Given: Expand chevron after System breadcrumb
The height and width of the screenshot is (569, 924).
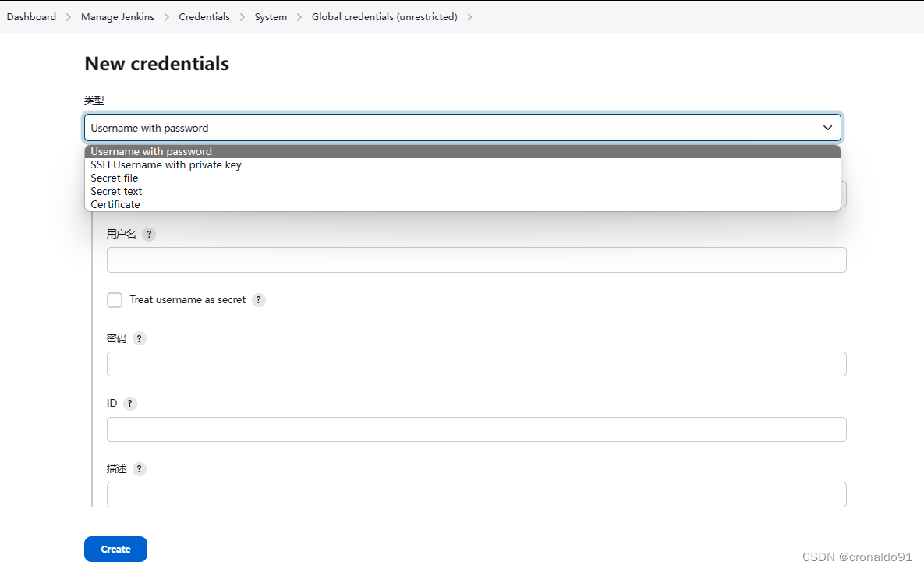Looking at the screenshot, I should pos(299,17).
